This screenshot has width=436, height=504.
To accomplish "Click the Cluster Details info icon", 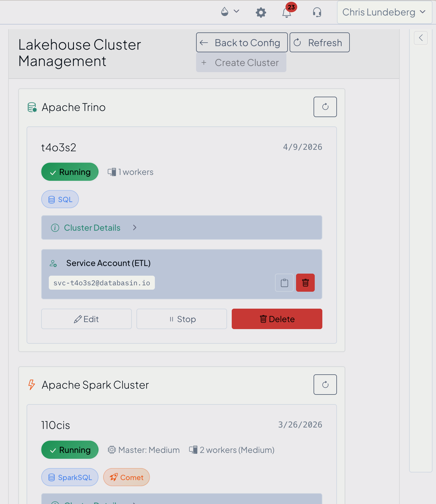I will (55, 228).
